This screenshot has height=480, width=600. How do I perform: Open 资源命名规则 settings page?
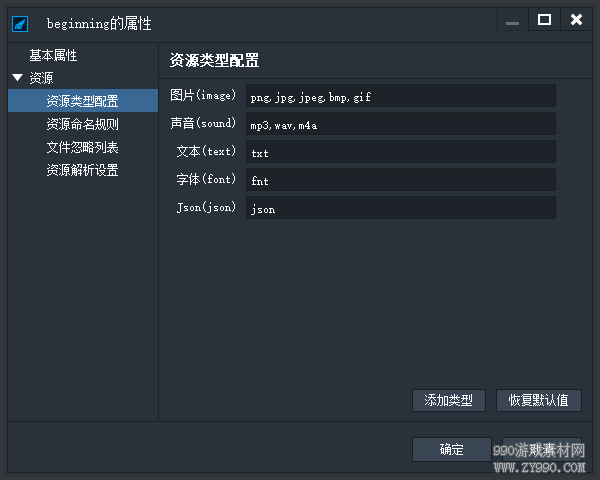[83, 124]
